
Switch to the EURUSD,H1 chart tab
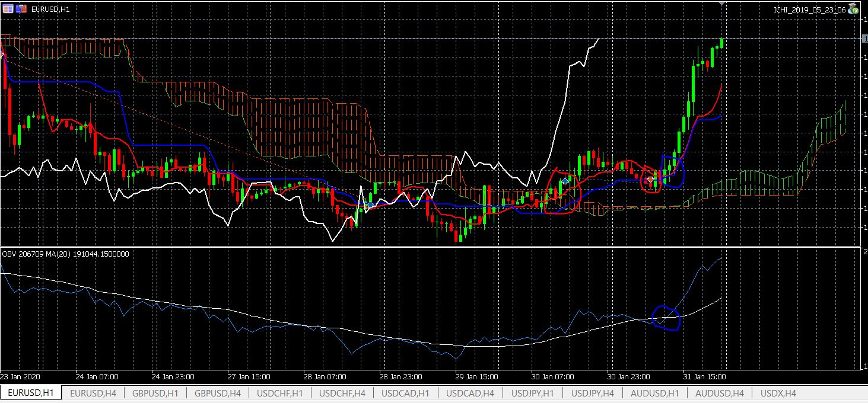coord(31,393)
